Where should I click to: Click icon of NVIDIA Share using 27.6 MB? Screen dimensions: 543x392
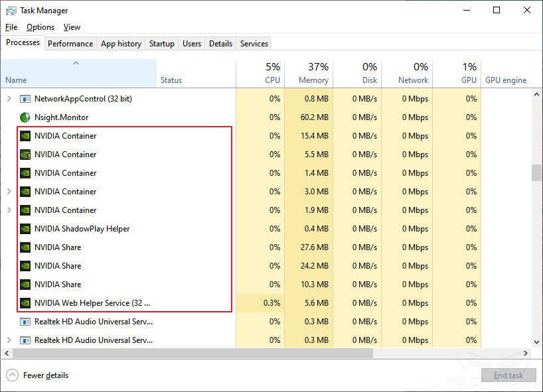pos(25,247)
